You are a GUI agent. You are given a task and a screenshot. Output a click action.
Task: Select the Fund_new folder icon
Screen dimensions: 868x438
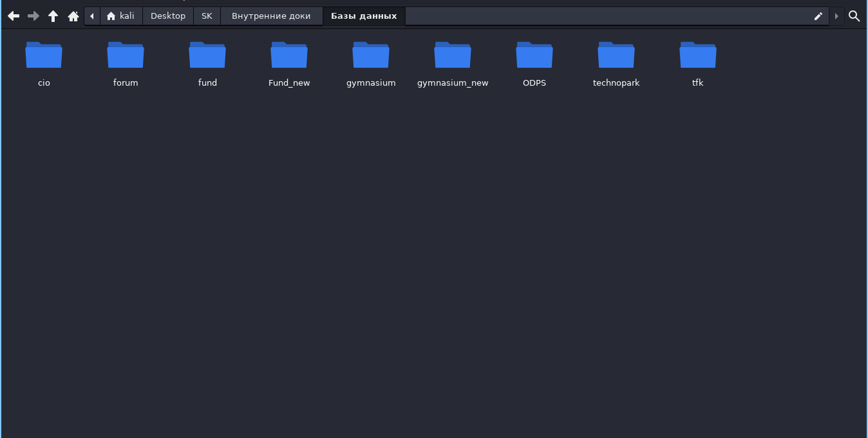click(289, 55)
